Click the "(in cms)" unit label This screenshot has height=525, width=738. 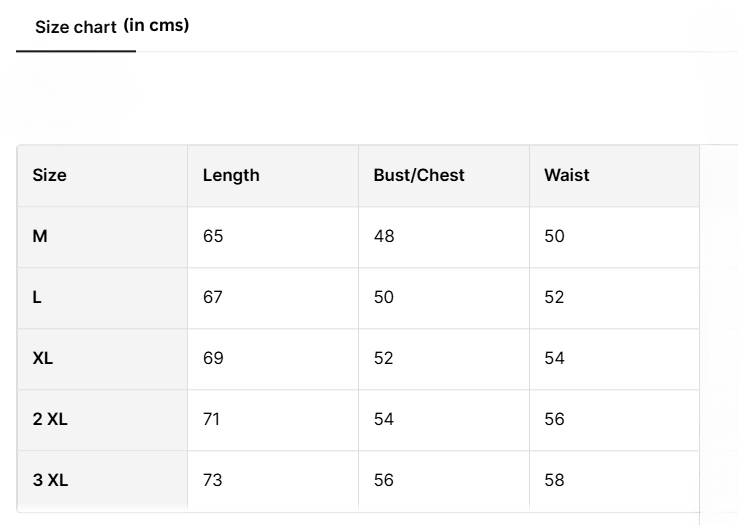(x=156, y=26)
